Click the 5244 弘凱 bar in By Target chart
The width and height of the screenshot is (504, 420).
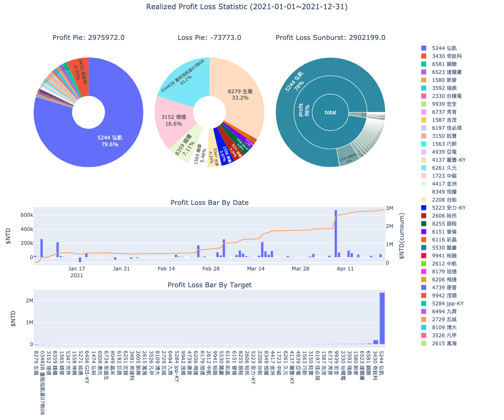[x=382, y=318]
